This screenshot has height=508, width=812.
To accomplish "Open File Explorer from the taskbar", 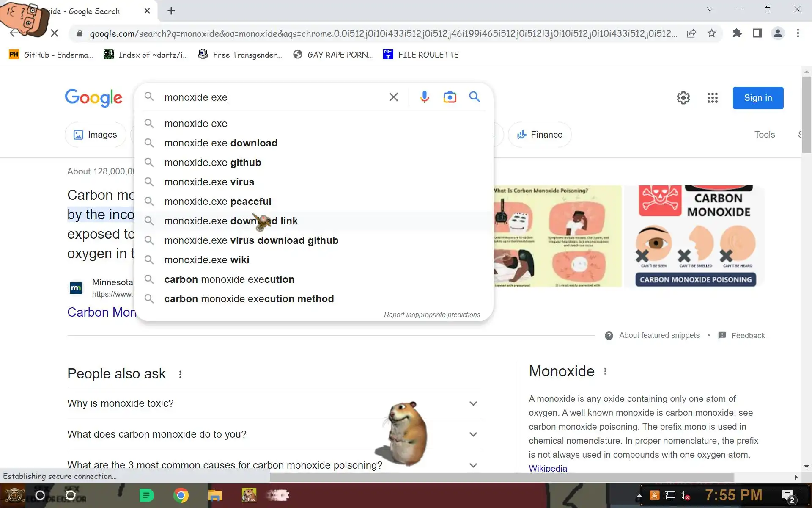I will coord(215,495).
